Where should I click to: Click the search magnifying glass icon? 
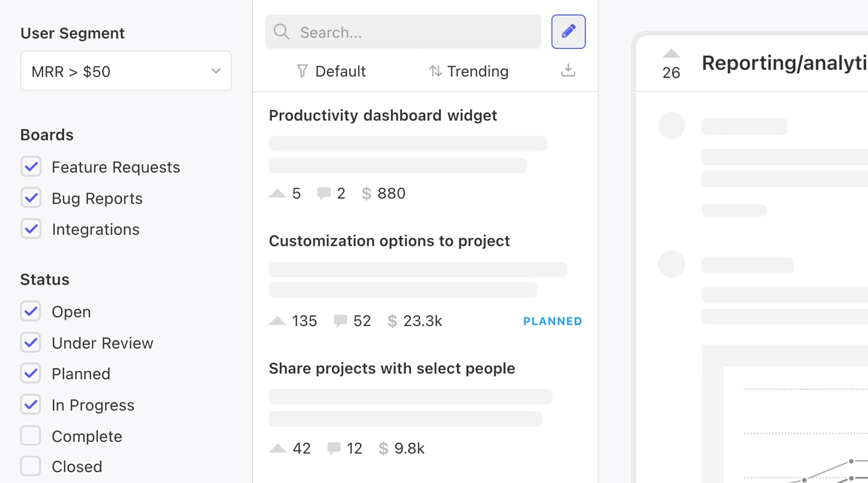click(281, 32)
